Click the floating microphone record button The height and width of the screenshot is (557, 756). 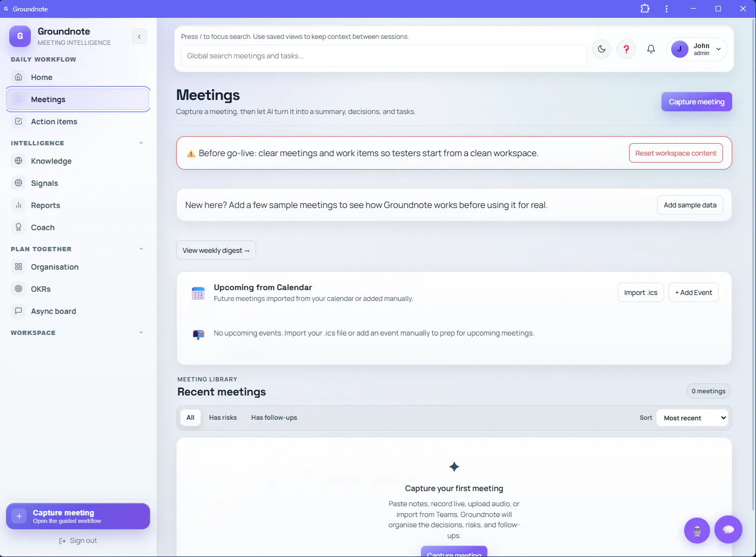697,531
